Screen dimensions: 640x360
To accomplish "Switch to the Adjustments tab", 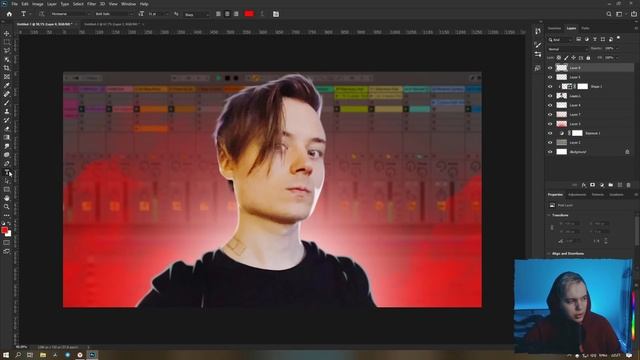I will click(577, 195).
